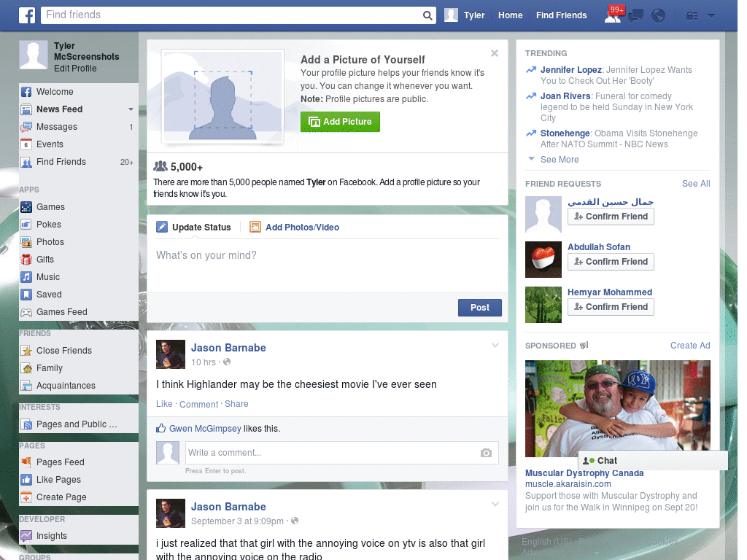Click the Write a comment field
The height and width of the screenshot is (560, 747).
pos(341,453)
